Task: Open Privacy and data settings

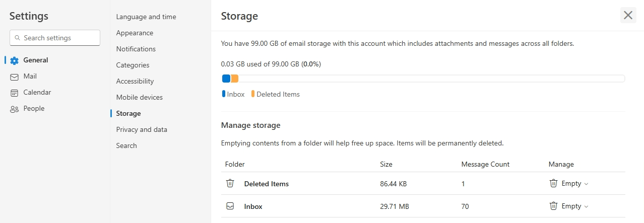Action: pos(142,129)
